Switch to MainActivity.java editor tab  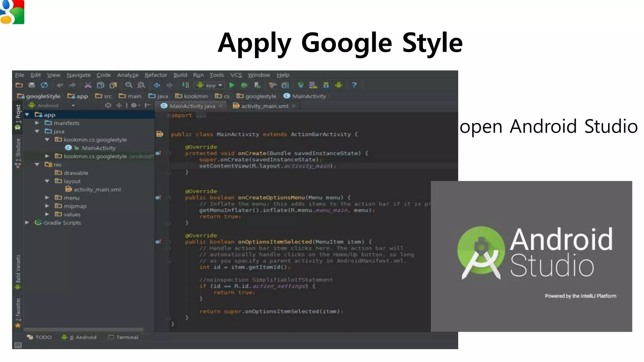[192, 106]
